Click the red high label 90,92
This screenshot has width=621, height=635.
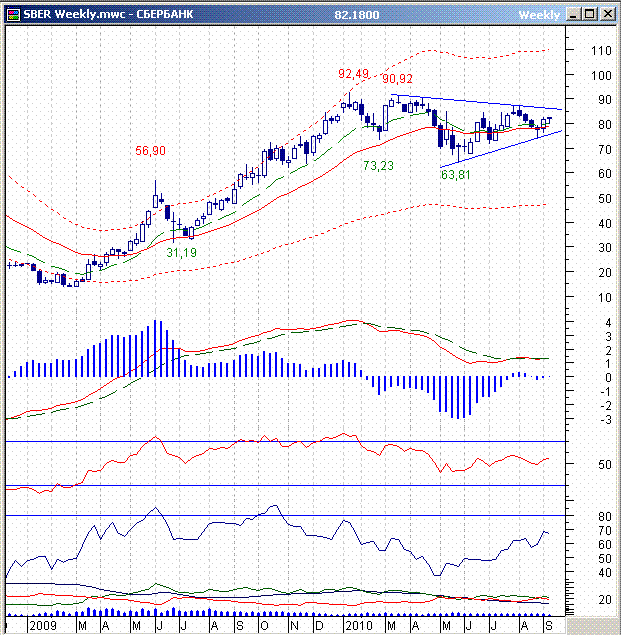pos(397,79)
